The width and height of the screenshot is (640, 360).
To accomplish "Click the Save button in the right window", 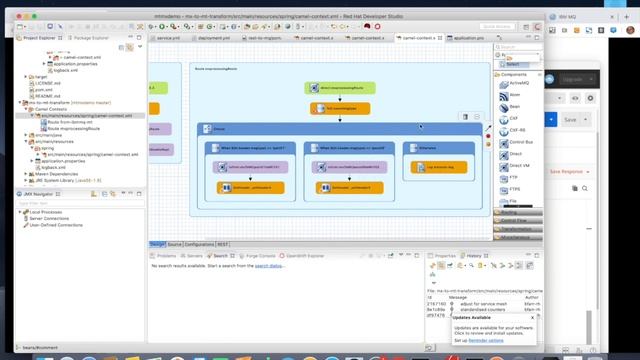I will (570, 120).
